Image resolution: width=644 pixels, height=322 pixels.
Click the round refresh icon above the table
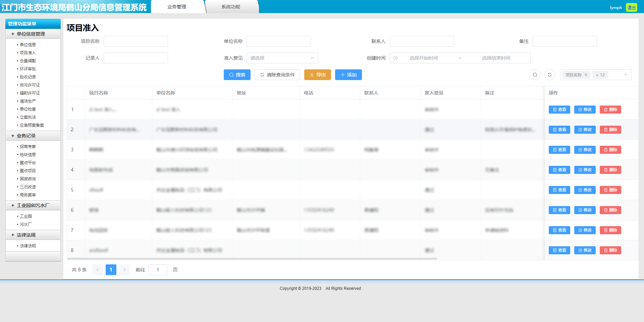550,75
